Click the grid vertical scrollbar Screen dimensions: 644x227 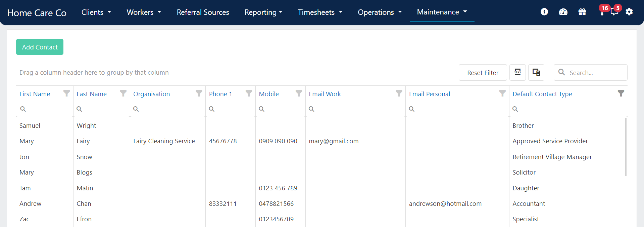[x=626, y=147]
